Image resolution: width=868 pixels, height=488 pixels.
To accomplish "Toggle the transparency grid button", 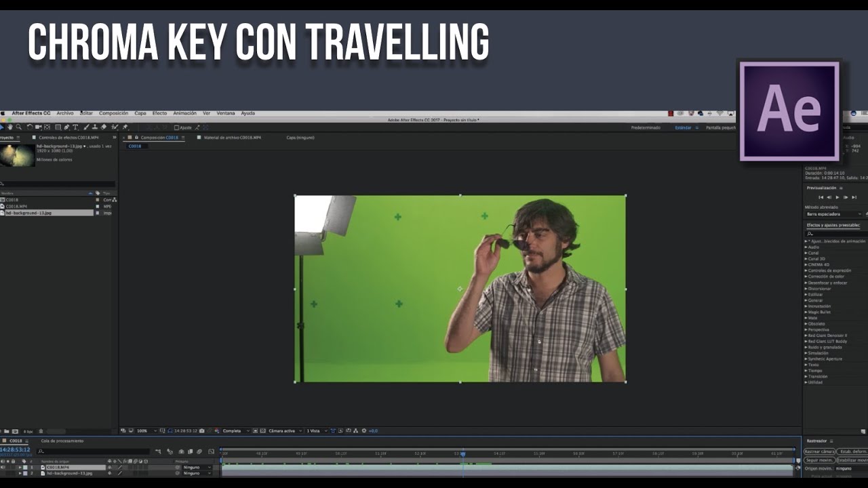I will (262, 431).
